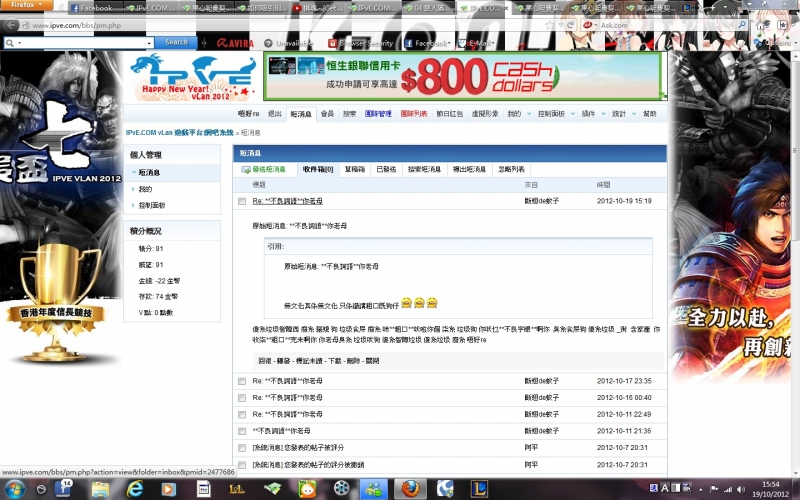Image resolution: width=800 pixels, height=500 pixels.
Task: Tick checkbox for message dated 2012-10-19 15:19
Action: (x=242, y=201)
